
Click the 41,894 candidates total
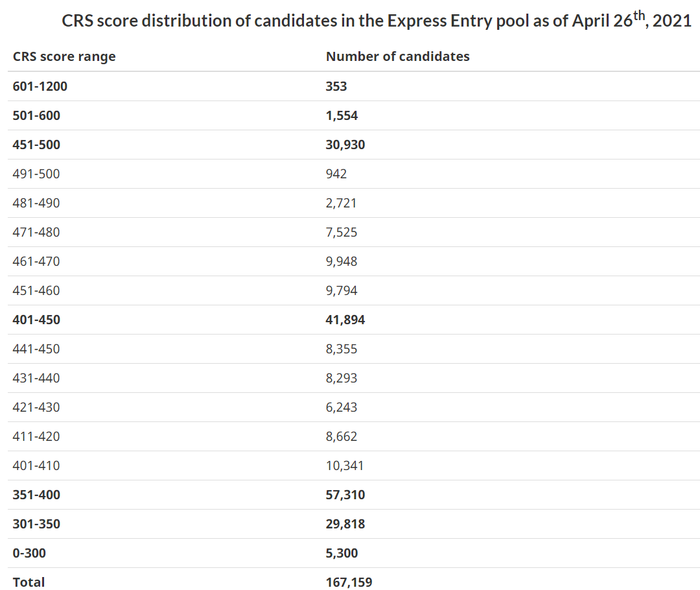[x=345, y=320]
